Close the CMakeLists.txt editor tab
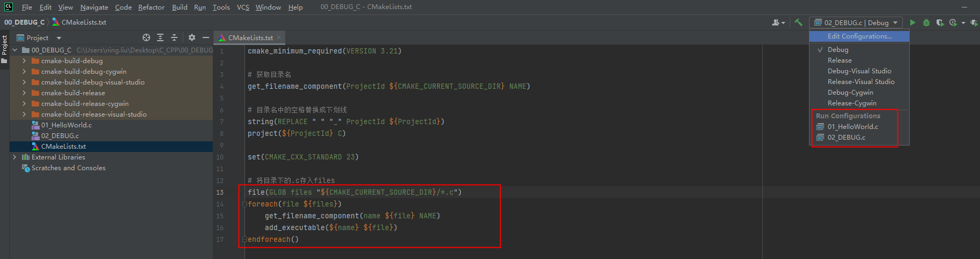 click(x=279, y=37)
